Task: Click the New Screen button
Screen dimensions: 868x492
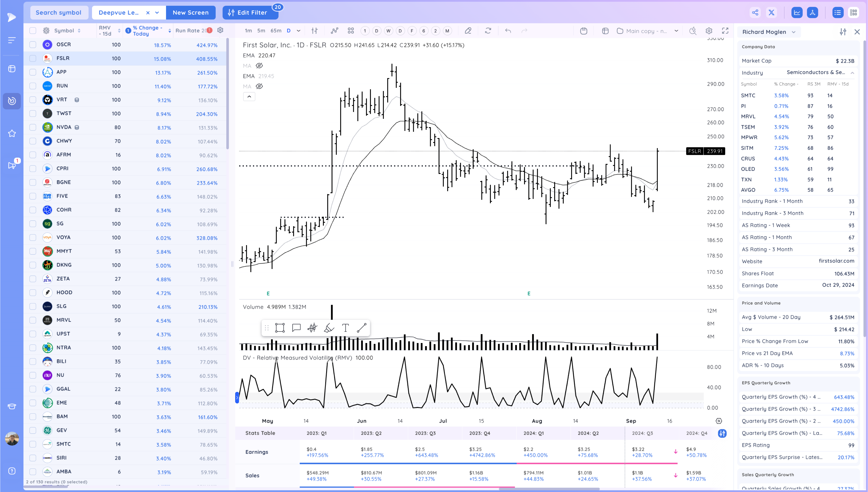Action: [190, 13]
